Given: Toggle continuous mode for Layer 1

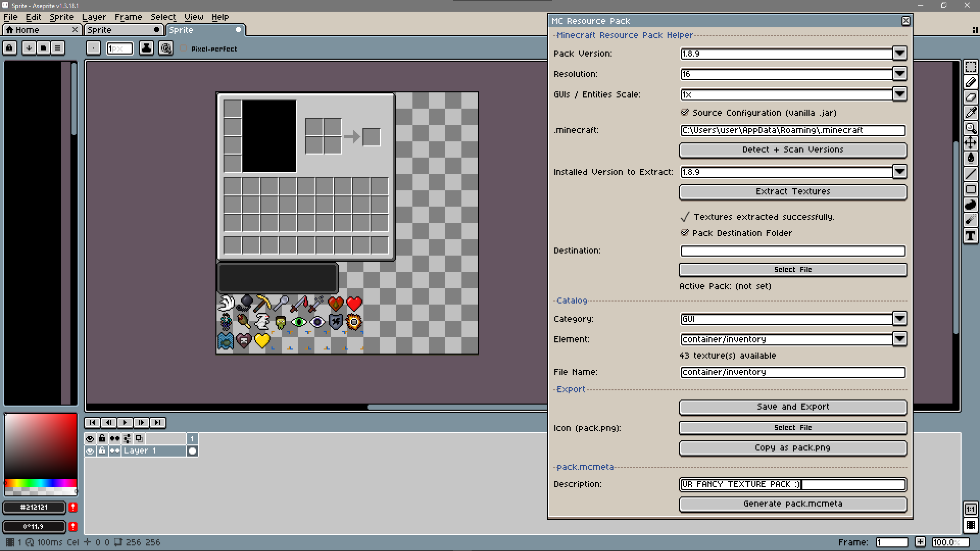Looking at the screenshot, I should 115,451.
